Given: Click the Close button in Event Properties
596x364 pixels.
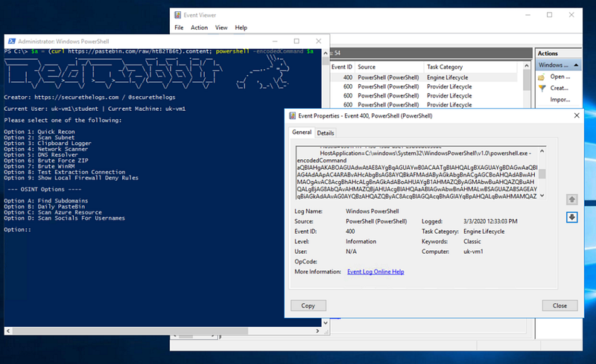Looking at the screenshot, I should tap(560, 305).
